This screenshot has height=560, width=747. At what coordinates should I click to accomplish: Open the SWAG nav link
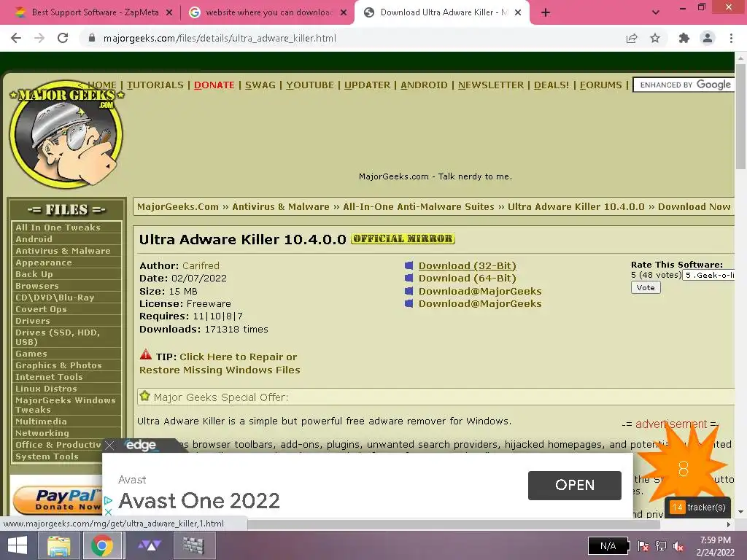coord(260,85)
